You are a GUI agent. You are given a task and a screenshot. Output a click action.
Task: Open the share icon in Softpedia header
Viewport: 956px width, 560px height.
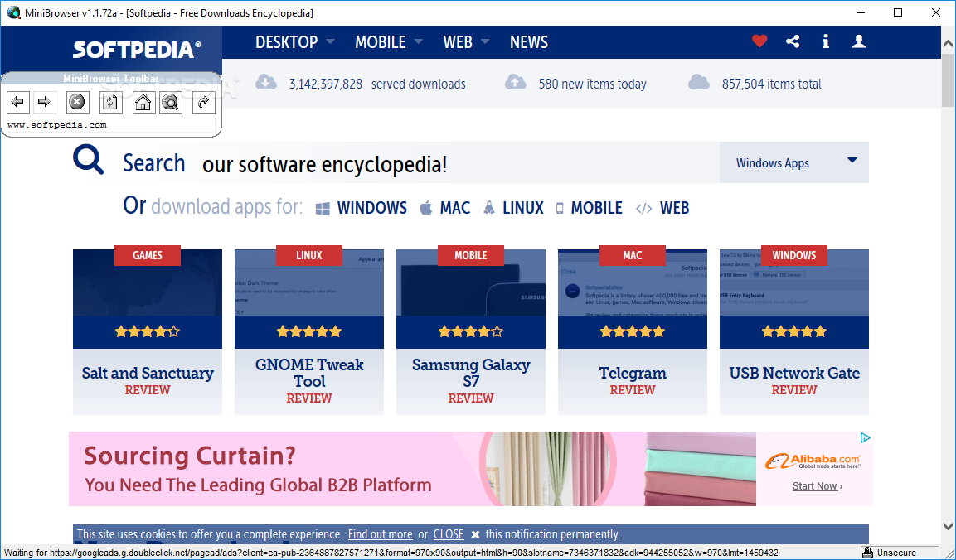793,41
